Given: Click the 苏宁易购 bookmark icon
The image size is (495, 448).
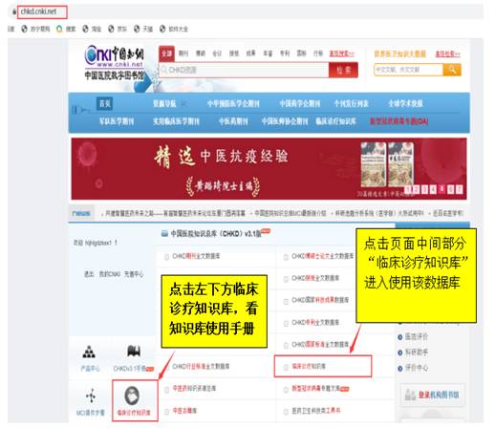Looking at the screenshot, I should [24, 29].
